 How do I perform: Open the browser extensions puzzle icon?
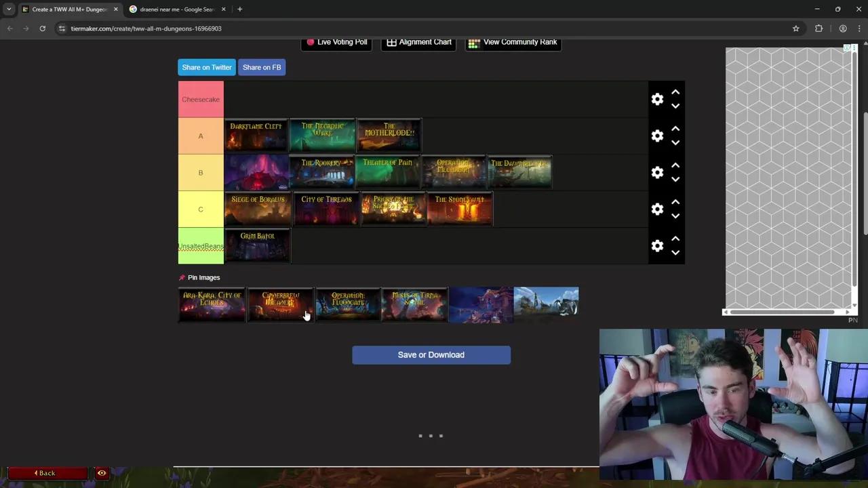(x=819, y=28)
